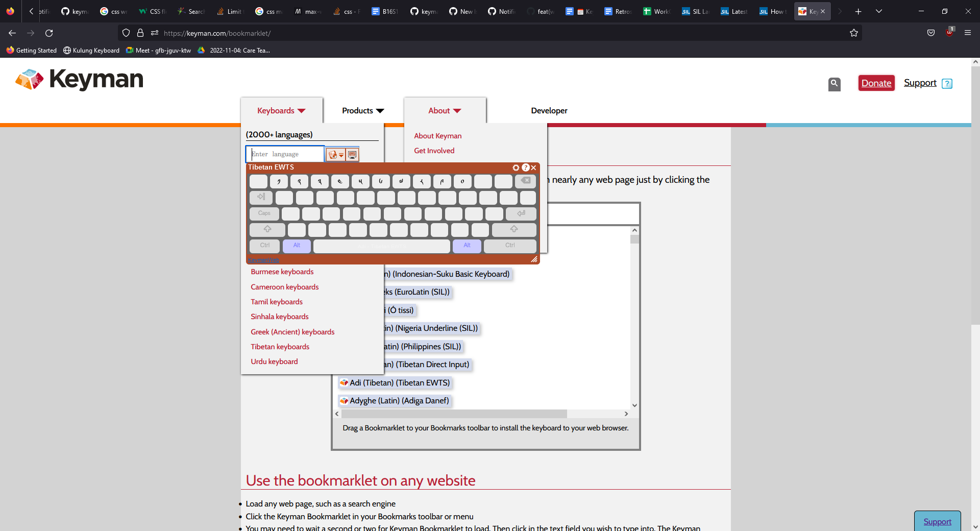Focus the Enter language input field
The image size is (980, 531).
click(x=285, y=154)
